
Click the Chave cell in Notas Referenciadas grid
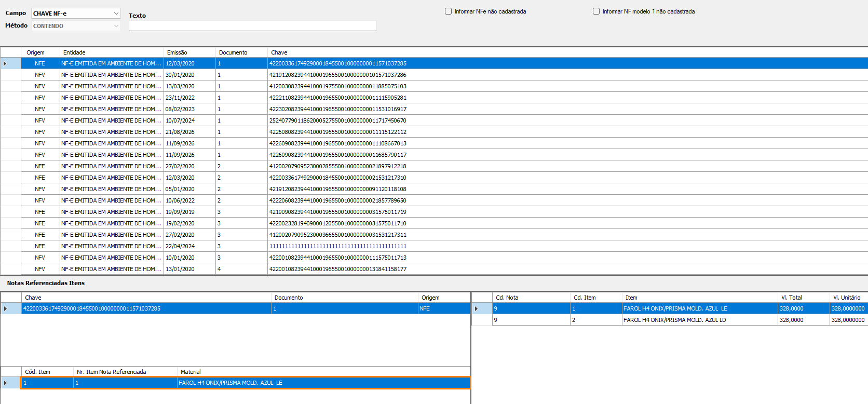pyautogui.click(x=146, y=308)
